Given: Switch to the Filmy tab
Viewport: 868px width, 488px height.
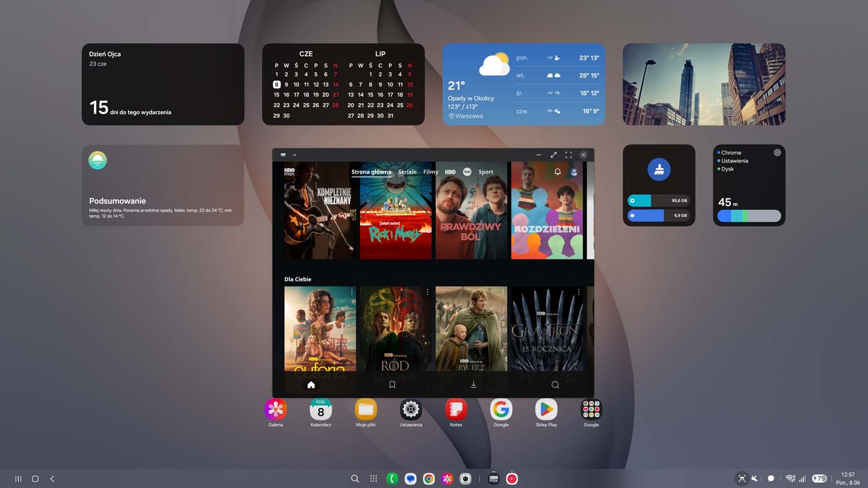Looking at the screenshot, I should coord(431,172).
